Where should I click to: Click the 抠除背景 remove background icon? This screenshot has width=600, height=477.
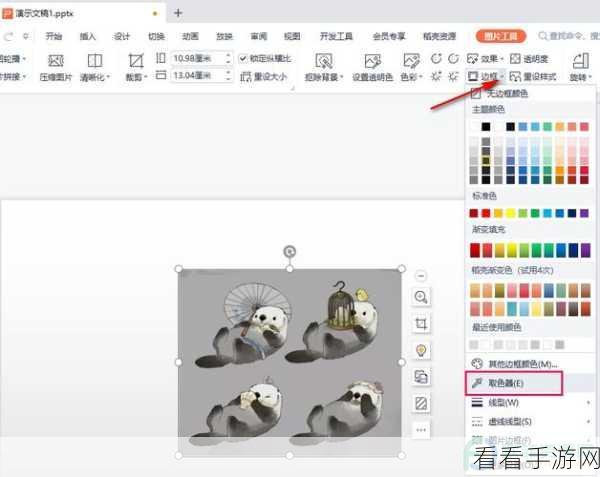324,61
